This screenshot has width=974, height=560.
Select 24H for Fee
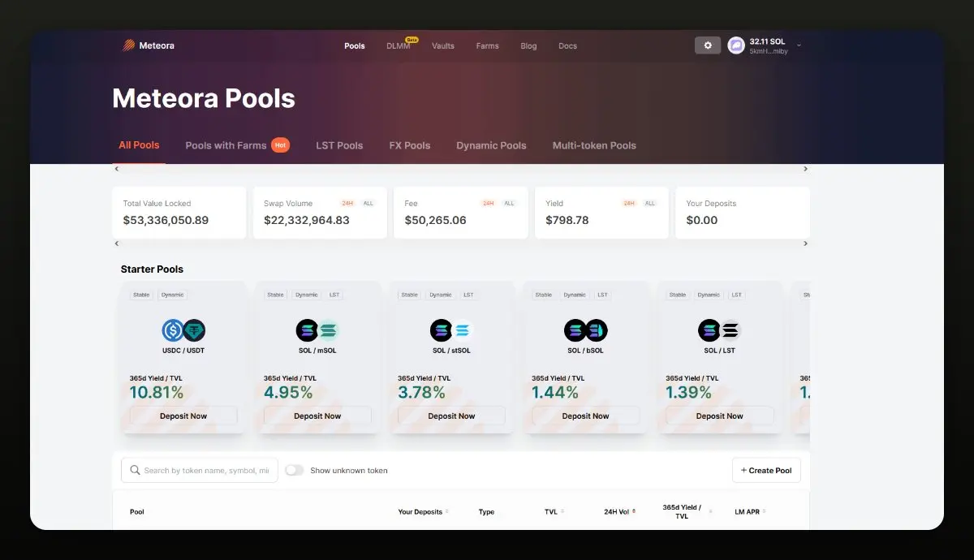488,203
